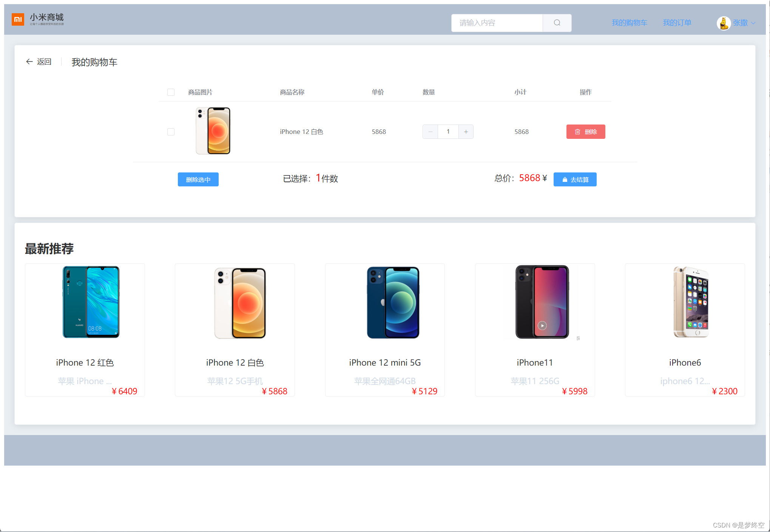Click the plus quantity stepper button
The image size is (770, 532).
point(466,131)
